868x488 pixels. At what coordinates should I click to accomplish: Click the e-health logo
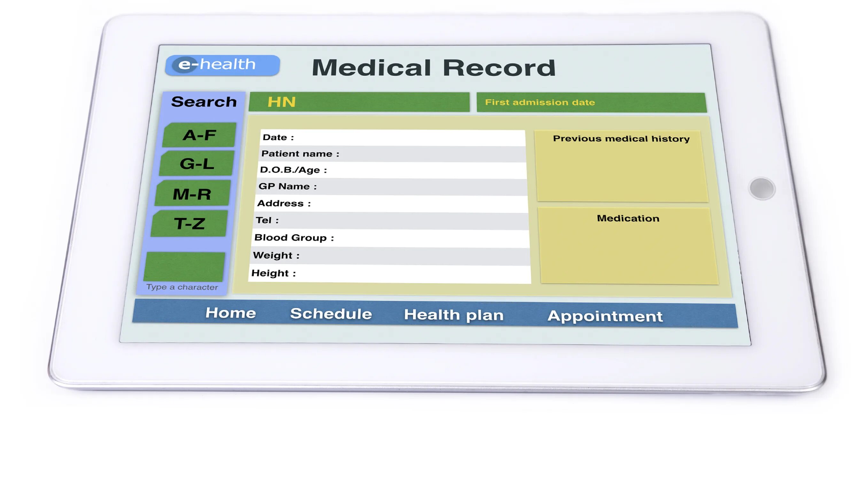(x=222, y=65)
